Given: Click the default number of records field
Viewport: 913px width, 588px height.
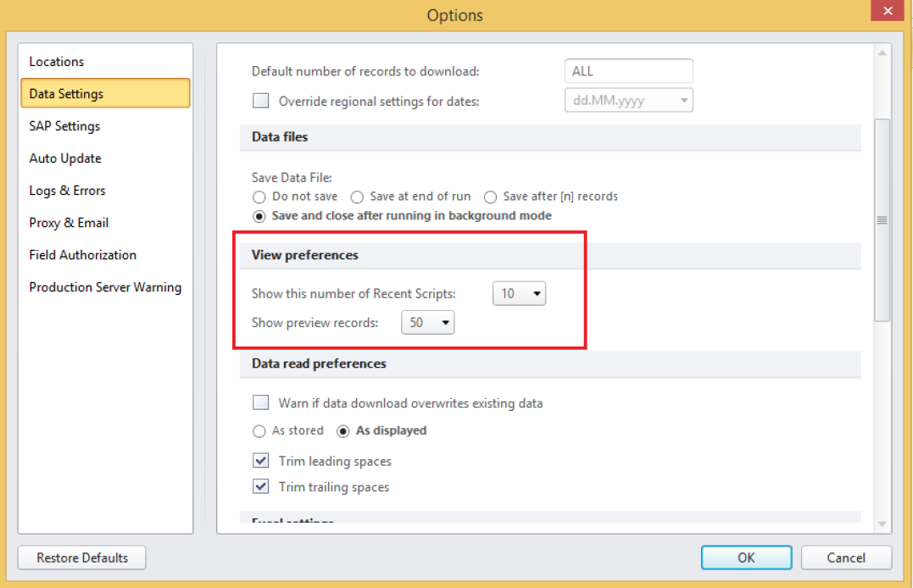Looking at the screenshot, I should tap(628, 71).
